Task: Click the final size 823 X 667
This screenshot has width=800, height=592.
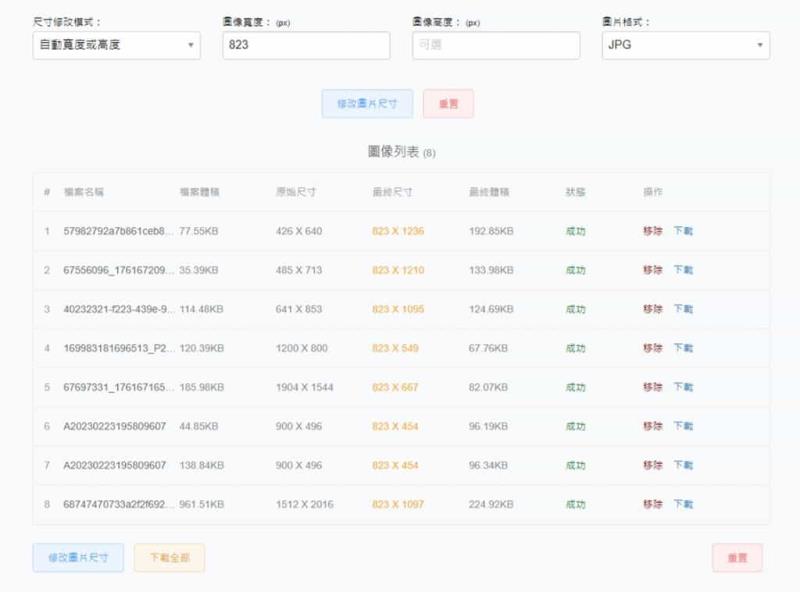Action: [x=395, y=387]
